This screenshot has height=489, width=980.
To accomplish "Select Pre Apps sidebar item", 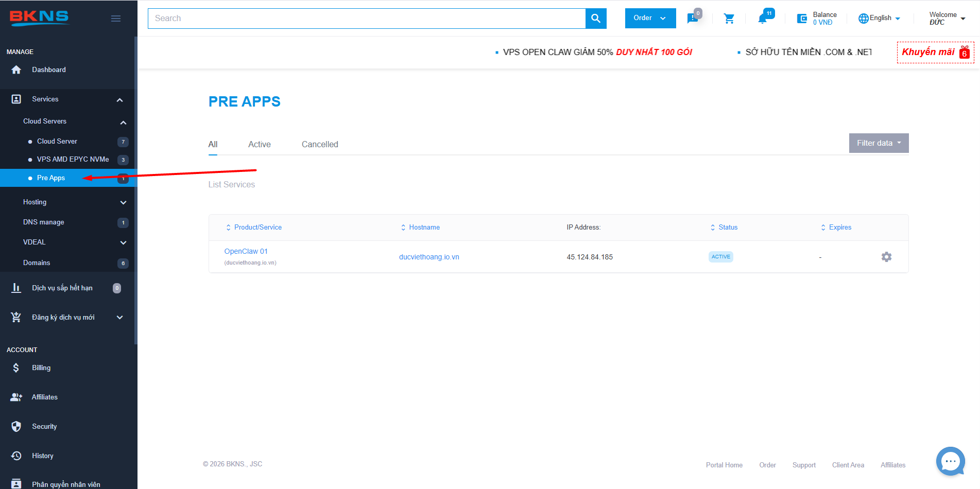I will [67, 178].
